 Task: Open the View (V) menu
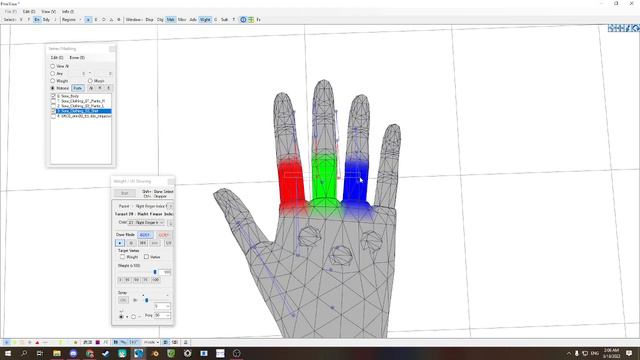49,11
